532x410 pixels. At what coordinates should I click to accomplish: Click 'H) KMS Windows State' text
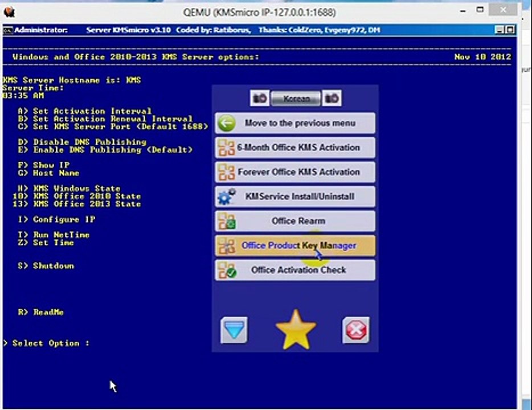(x=69, y=188)
